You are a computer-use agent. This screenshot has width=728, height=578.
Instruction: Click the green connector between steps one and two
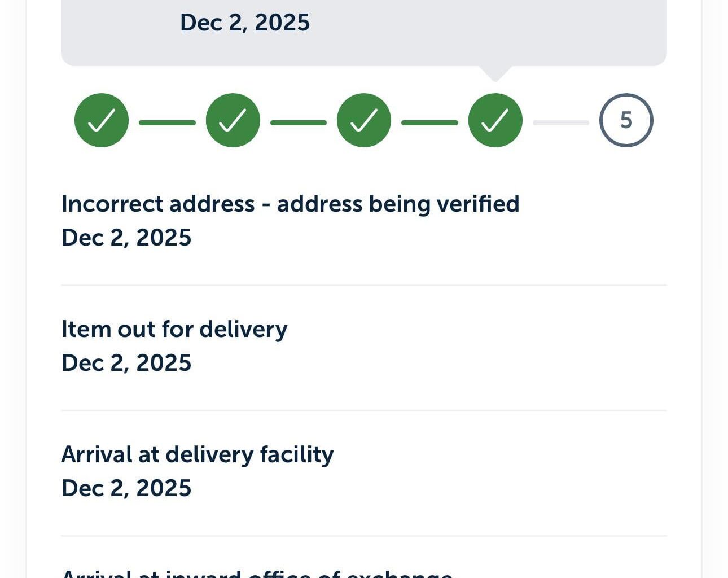tap(167, 122)
